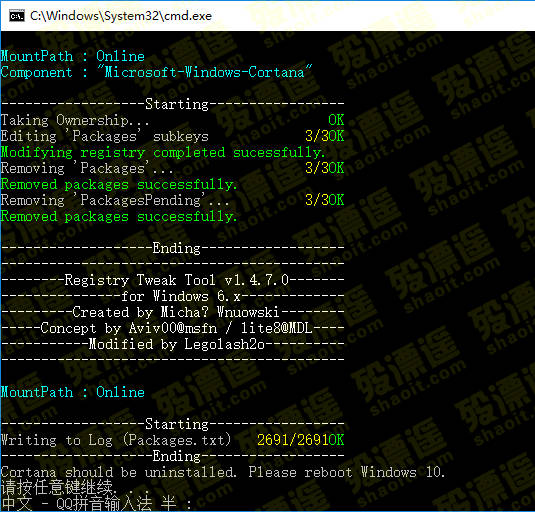Click 'Created by Micha? Wnuowski' line
The height and width of the screenshot is (512, 535).
click(x=176, y=312)
